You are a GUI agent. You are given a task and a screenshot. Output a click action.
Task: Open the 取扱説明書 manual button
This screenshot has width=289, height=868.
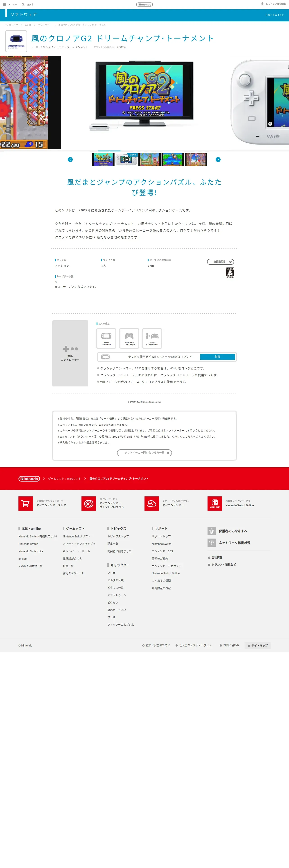[x=220, y=262]
